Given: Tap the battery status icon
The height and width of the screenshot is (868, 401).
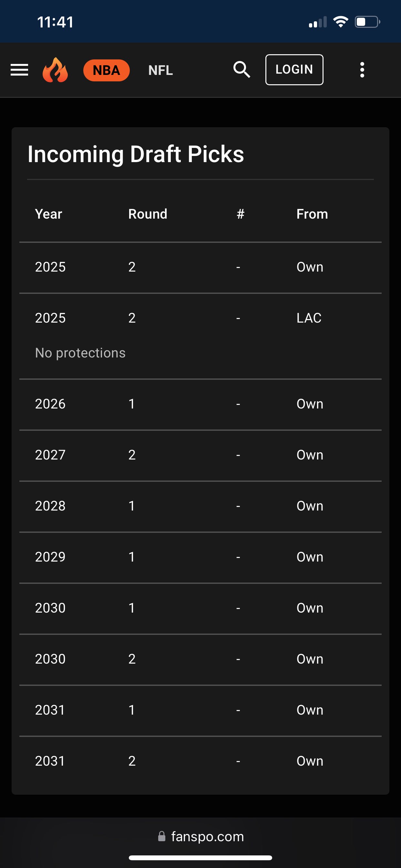Looking at the screenshot, I should tap(367, 22).
